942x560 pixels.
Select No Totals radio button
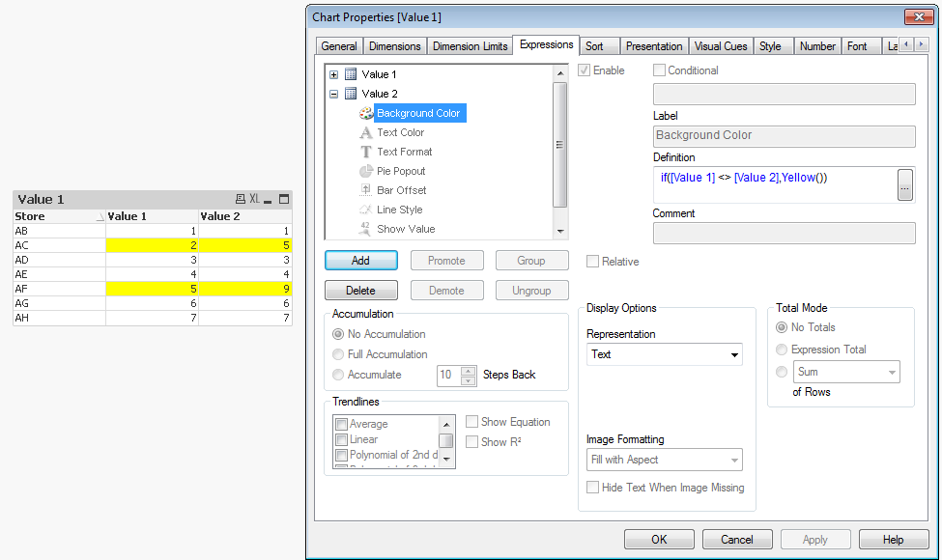[x=782, y=327]
